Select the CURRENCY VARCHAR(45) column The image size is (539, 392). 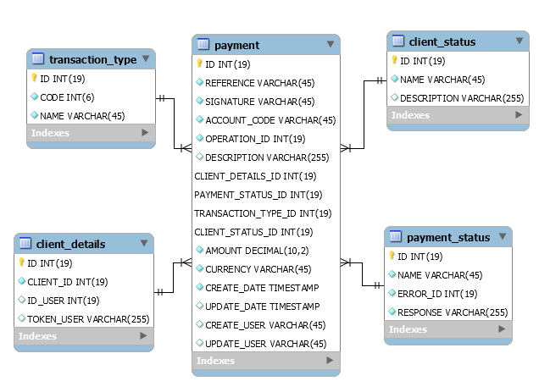point(258,269)
